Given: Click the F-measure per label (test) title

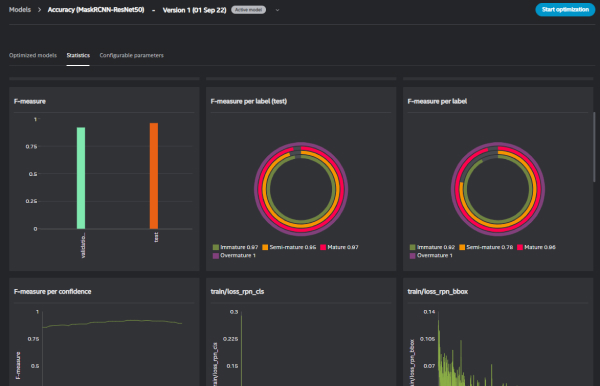Looking at the screenshot, I should pyautogui.click(x=249, y=101).
